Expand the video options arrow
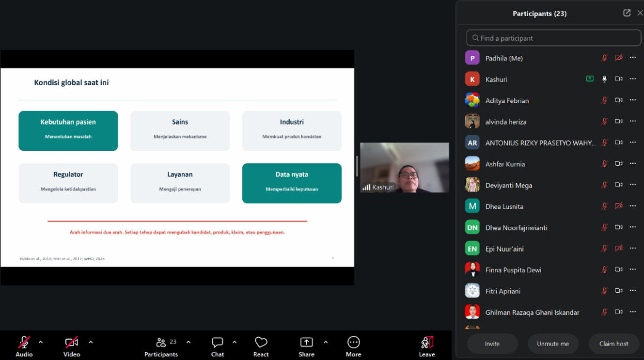This screenshot has width=644, height=360. pyautogui.click(x=91, y=342)
